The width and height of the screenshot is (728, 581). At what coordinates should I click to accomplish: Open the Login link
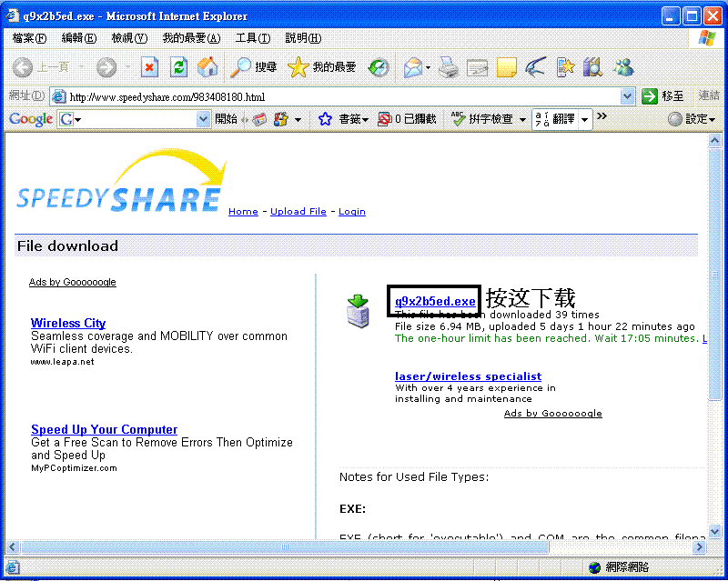pos(352,212)
